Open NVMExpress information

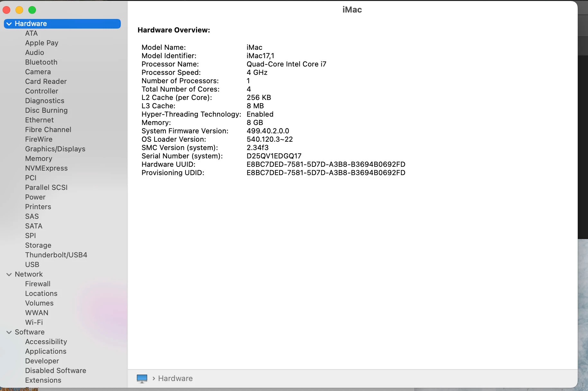(x=47, y=168)
